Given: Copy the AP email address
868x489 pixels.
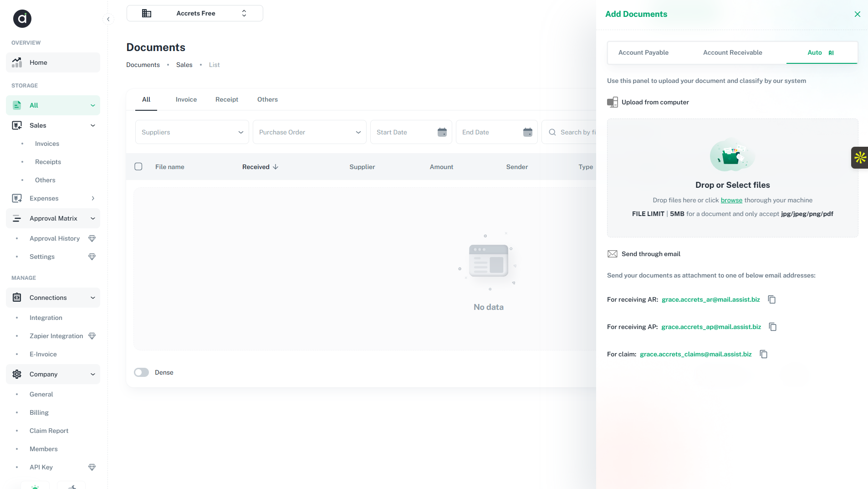Looking at the screenshot, I should 773,327.
